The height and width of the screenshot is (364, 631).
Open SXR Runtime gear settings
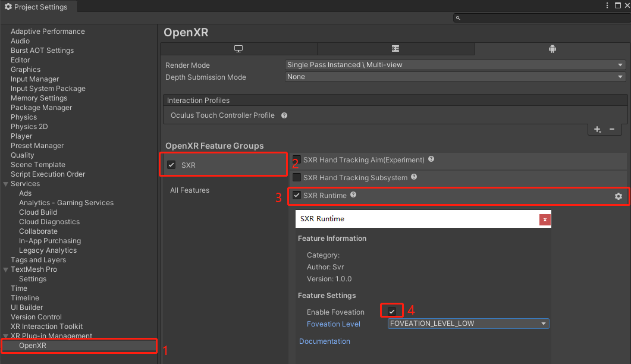619,196
